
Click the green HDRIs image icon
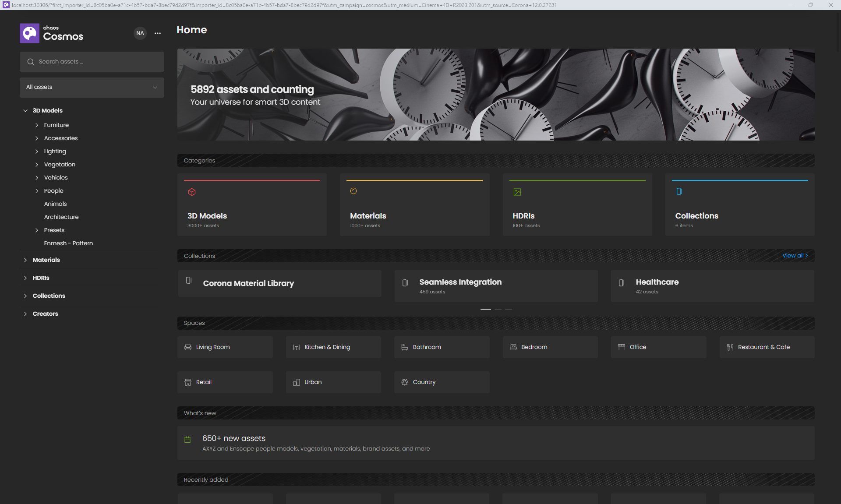(x=517, y=192)
